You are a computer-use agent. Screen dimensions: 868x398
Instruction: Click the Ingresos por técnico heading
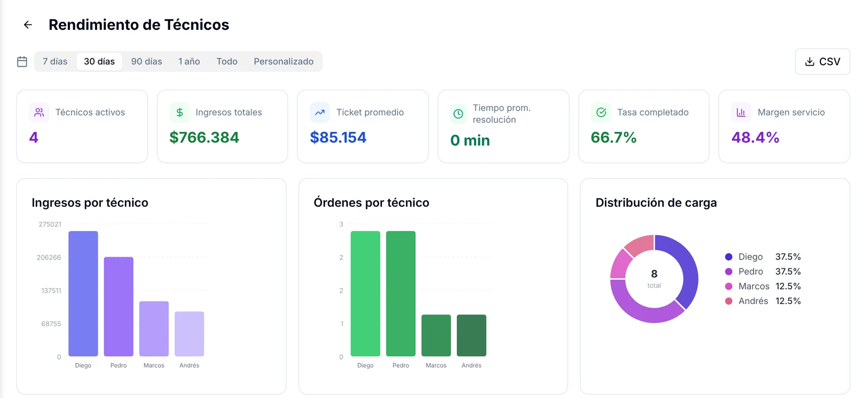click(x=90, y=203)
